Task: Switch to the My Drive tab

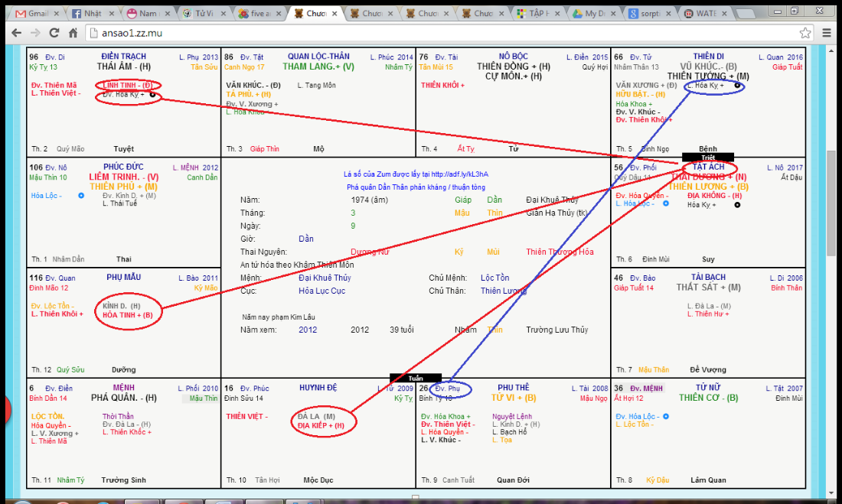Action: [x=596, y=14]
